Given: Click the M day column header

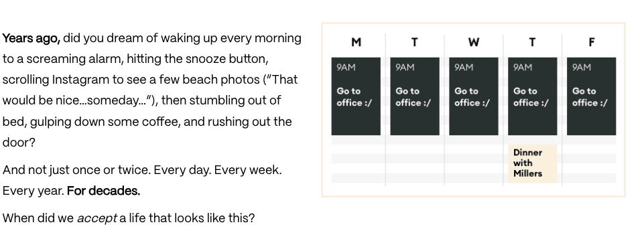Looking at the screenshot, I should pyautogui.click(x=356, y=42).
